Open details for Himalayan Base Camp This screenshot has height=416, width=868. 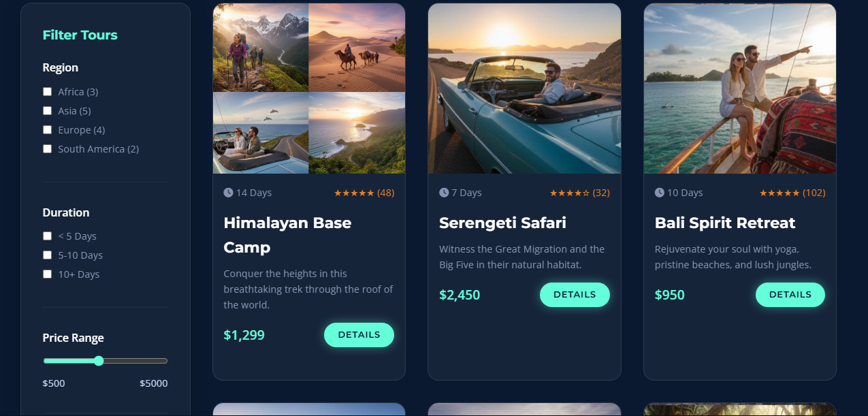[359, 335]
